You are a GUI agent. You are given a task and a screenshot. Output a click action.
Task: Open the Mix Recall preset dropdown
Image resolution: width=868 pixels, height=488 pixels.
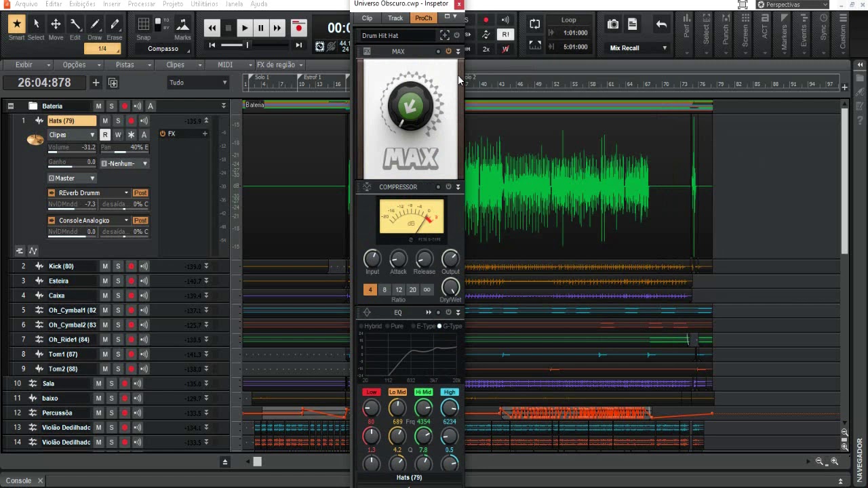click(638, 48)
